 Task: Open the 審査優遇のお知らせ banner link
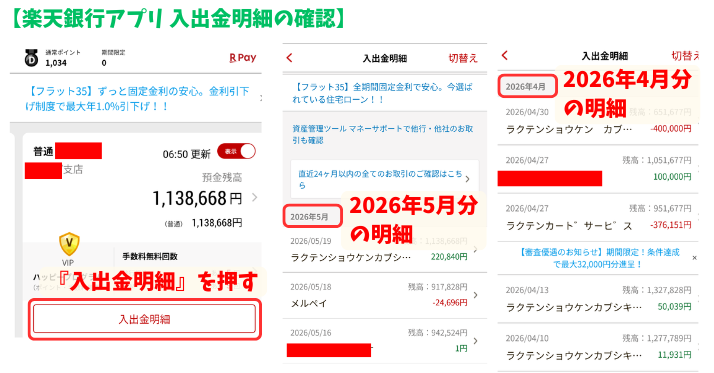point(599,258)
